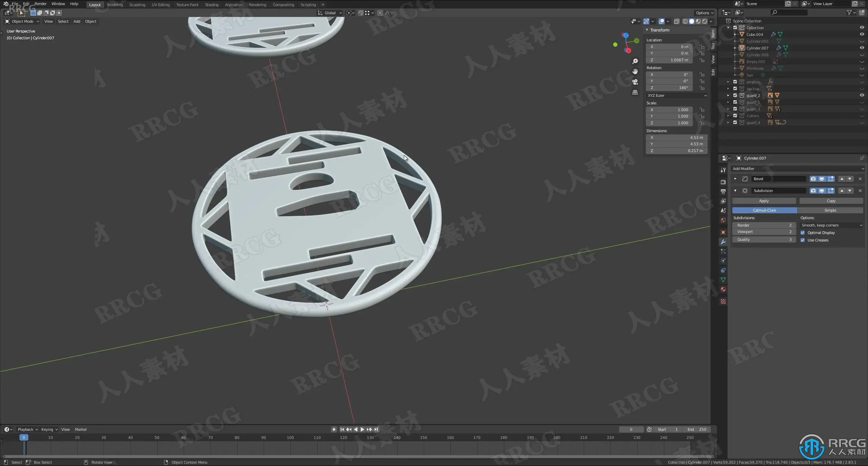Apply the Subdivision modifier

pos(764,201)
